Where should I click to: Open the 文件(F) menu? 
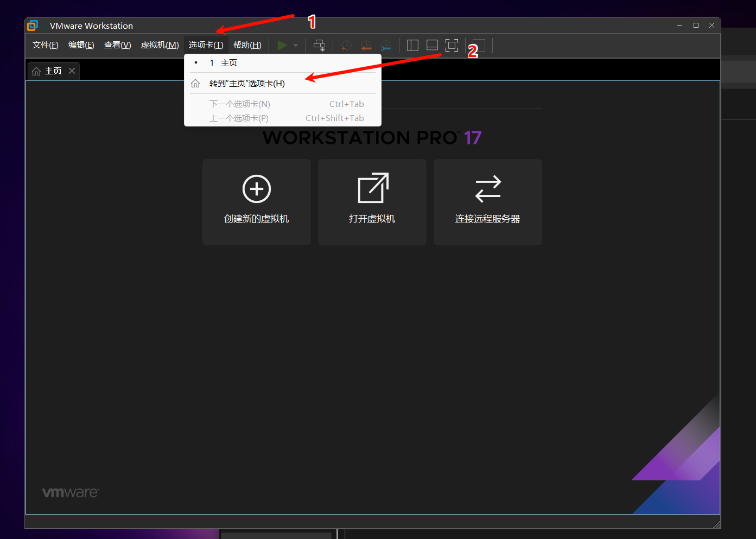point(45,45)
